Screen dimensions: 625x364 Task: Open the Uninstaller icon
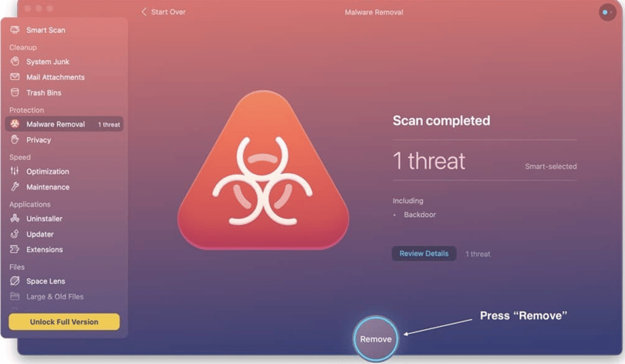tap(15, 218)
